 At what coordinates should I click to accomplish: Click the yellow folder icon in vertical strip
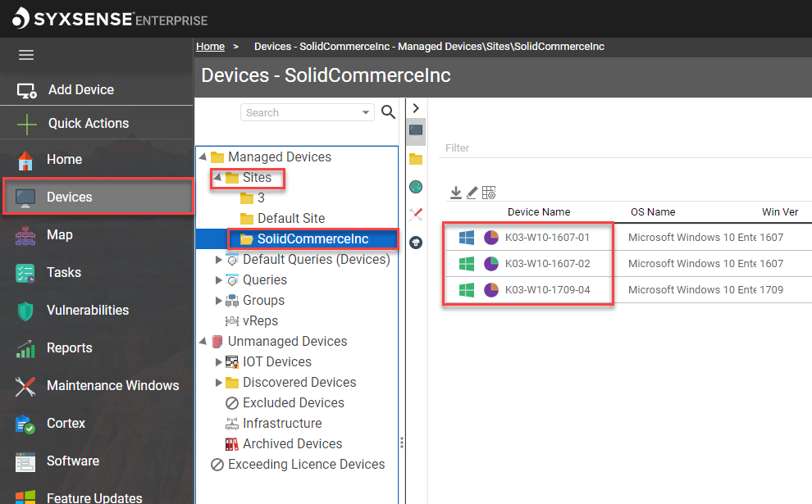(x=416, y=159)
